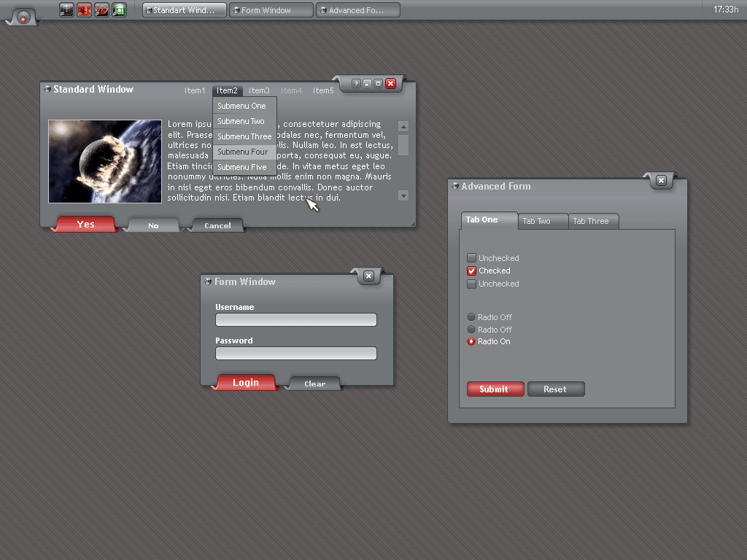747x560 pixels.
Task: Expand the Item5 menu
Action: point(323,91)
